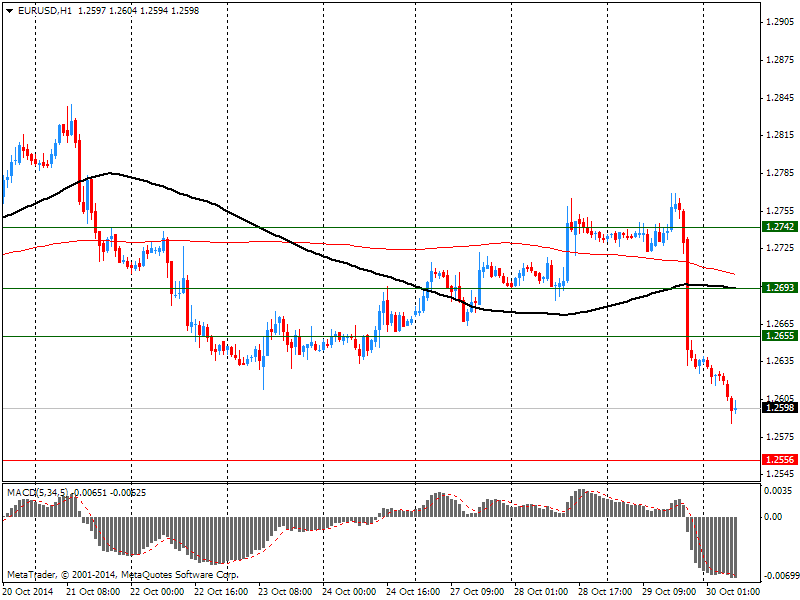Select the 1.2693 green price level label
800x600 pixels.
coord(780,288)
